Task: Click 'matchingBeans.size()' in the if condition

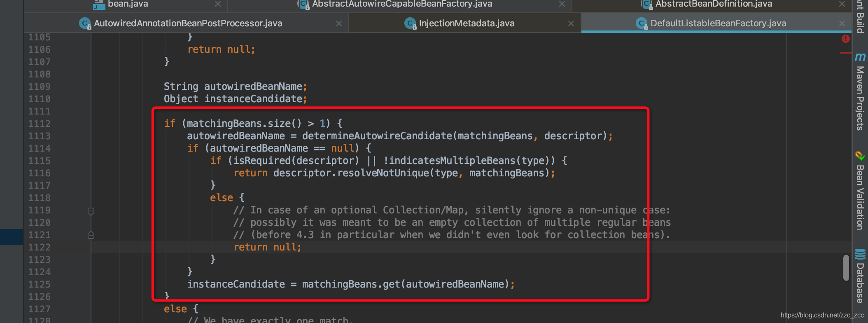Action: click(244, 124)
